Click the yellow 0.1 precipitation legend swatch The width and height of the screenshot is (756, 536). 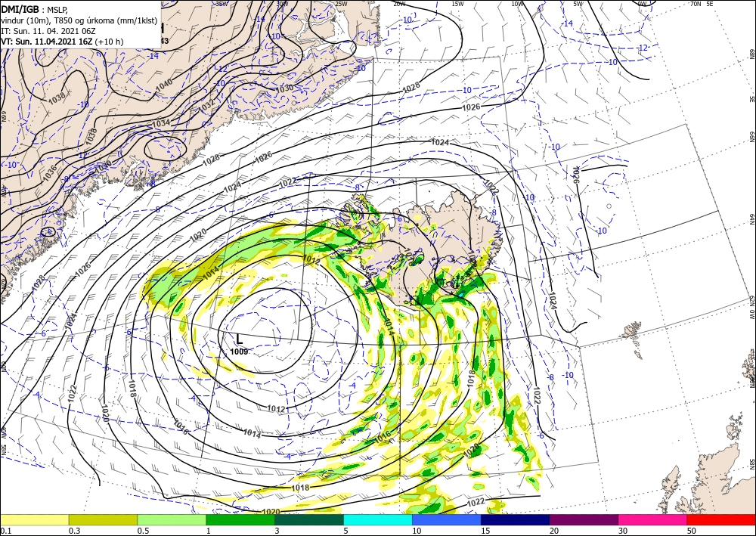(x=34, y=519)
